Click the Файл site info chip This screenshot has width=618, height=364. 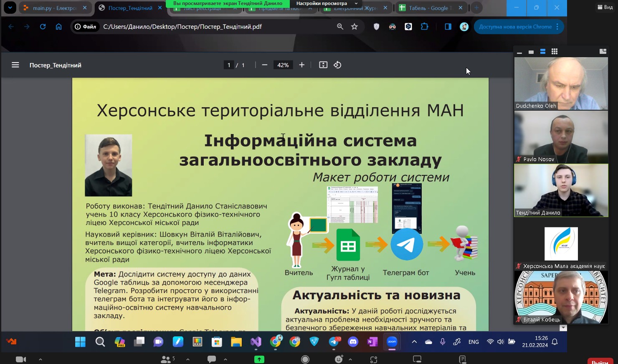coord(86,27)
